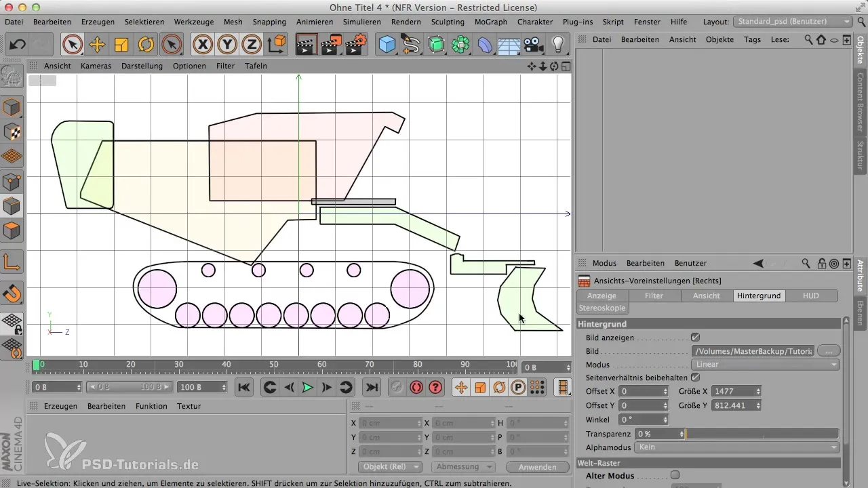Toggle Seitenverhältnis beibehalten checkbox
Viewport: 868px width, 488px height.
point(695,377)
